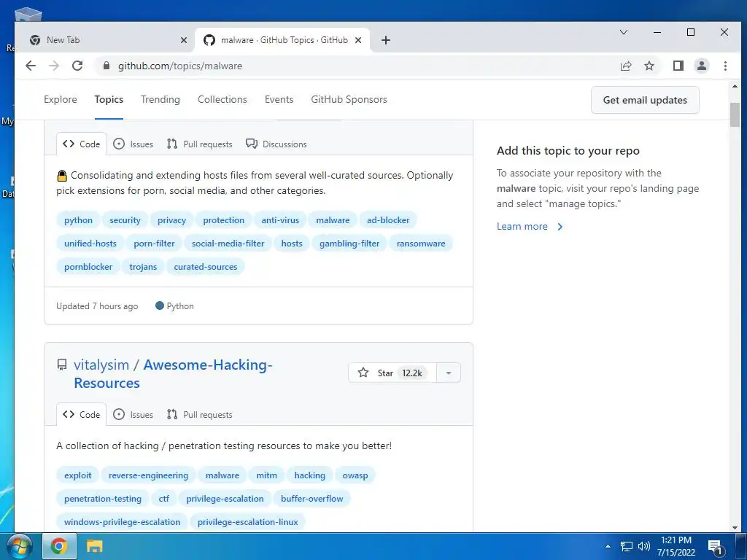Open the side panel icon
747x560 pixels.
pos(678,66)
